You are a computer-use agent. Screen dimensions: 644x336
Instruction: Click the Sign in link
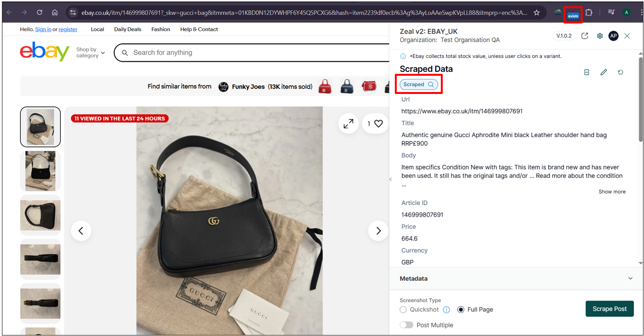[43, 29]
